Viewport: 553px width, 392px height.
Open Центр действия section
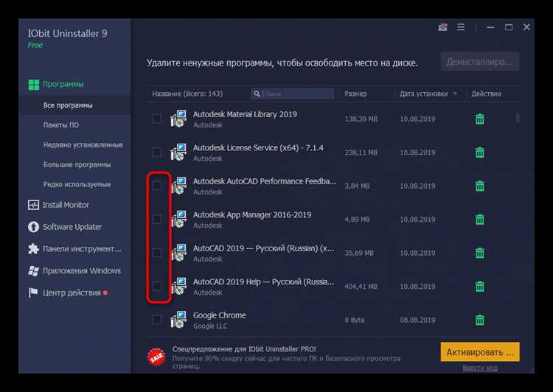[72, 293]
